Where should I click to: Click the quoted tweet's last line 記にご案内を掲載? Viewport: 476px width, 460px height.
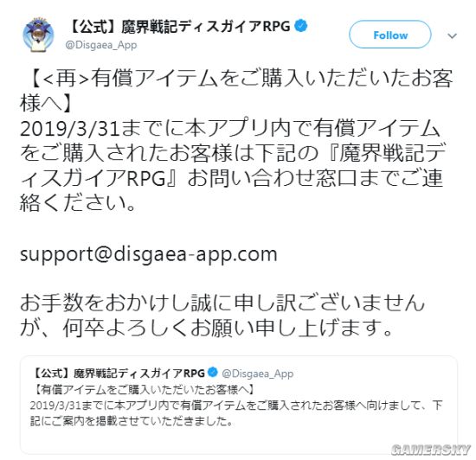(132, 421)
